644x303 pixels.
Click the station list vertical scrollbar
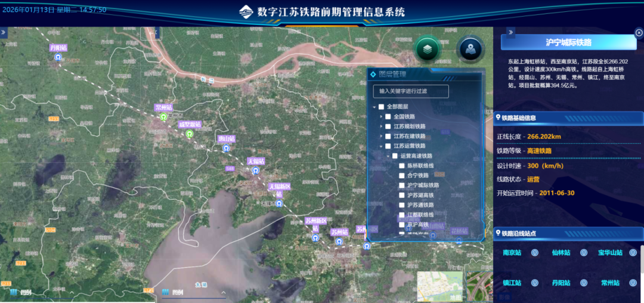(642, 259)
